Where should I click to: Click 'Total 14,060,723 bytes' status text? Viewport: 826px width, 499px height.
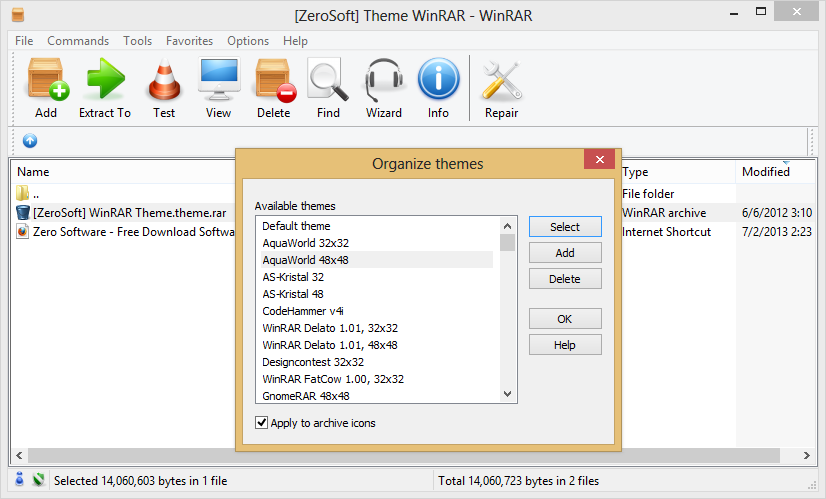coord(518,481)
